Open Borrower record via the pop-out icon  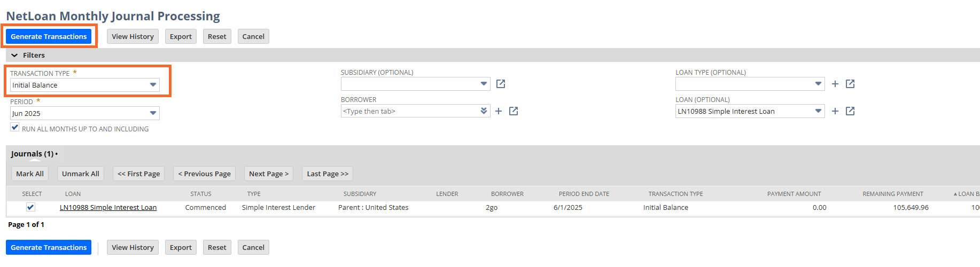click(x=514, y=111)
